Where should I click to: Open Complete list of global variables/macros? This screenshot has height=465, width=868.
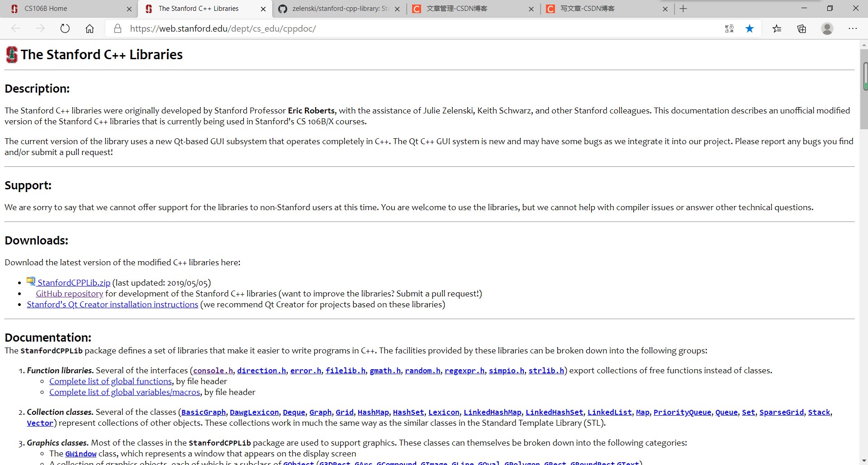(x=125, y=392)
